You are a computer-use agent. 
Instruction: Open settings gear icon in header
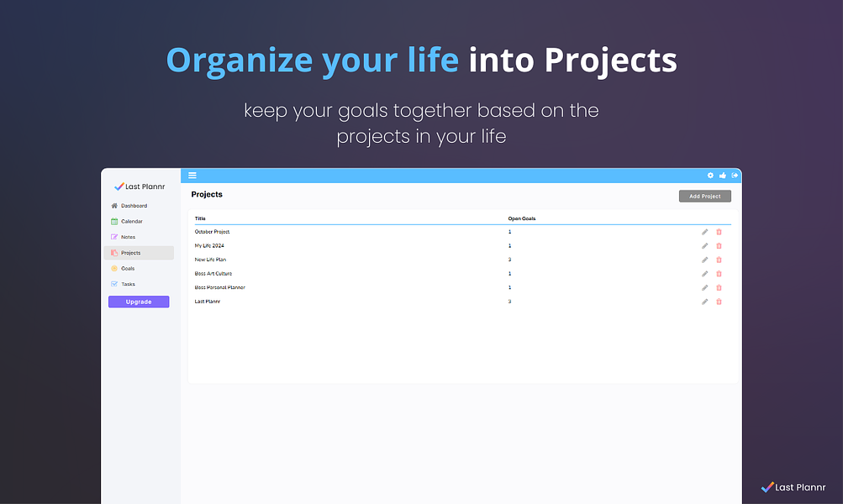click(710, 176)
